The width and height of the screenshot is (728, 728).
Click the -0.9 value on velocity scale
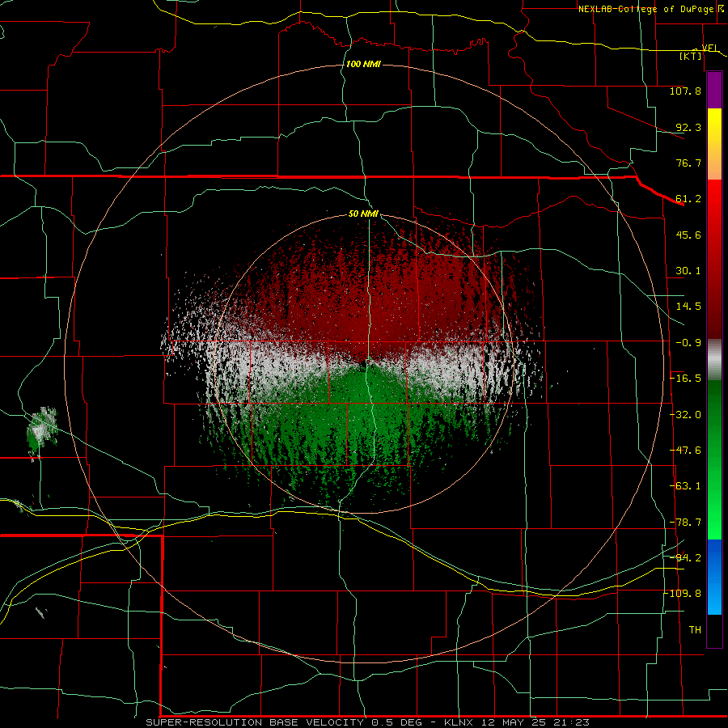click(688, 343)
